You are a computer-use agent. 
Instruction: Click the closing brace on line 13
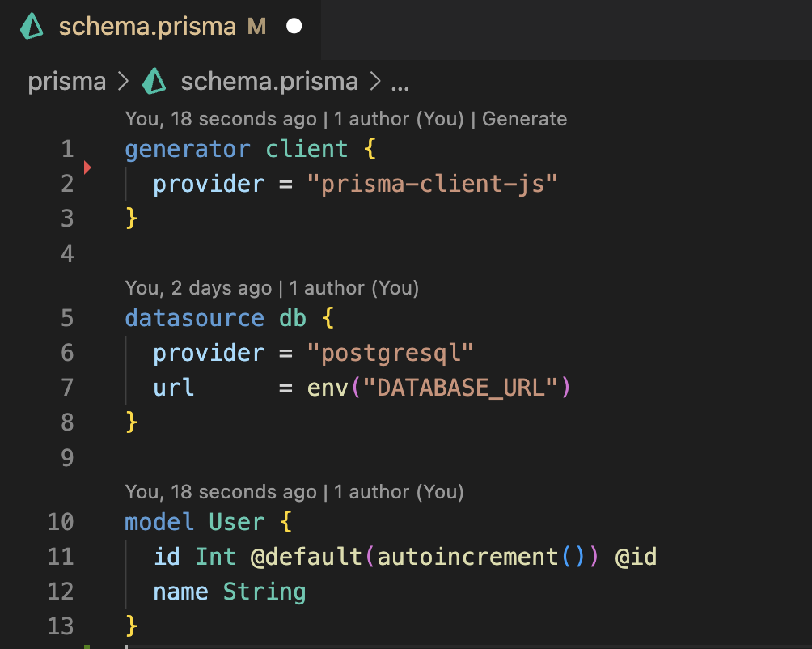[132, 626]
